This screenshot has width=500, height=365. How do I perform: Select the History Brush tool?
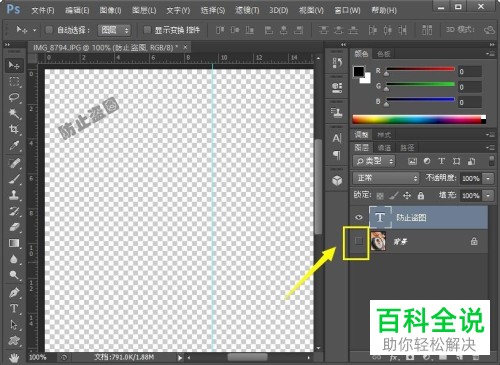(14, 211)
